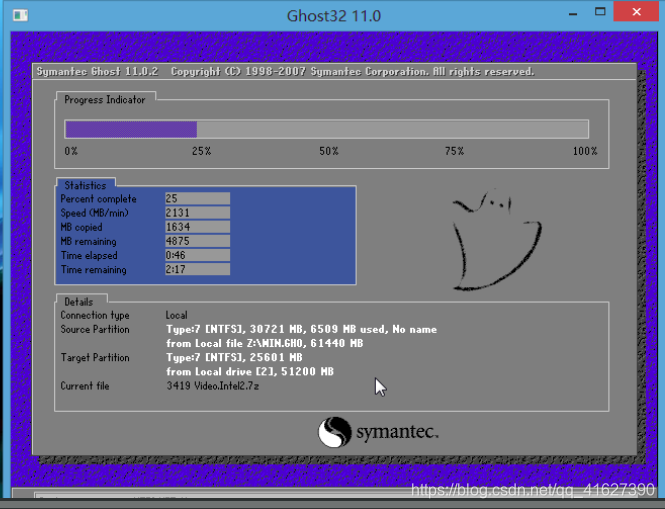Screen dimensions: 665x509
Task: Click the 100% progress scale marker
Action: [x=585, y=151]
